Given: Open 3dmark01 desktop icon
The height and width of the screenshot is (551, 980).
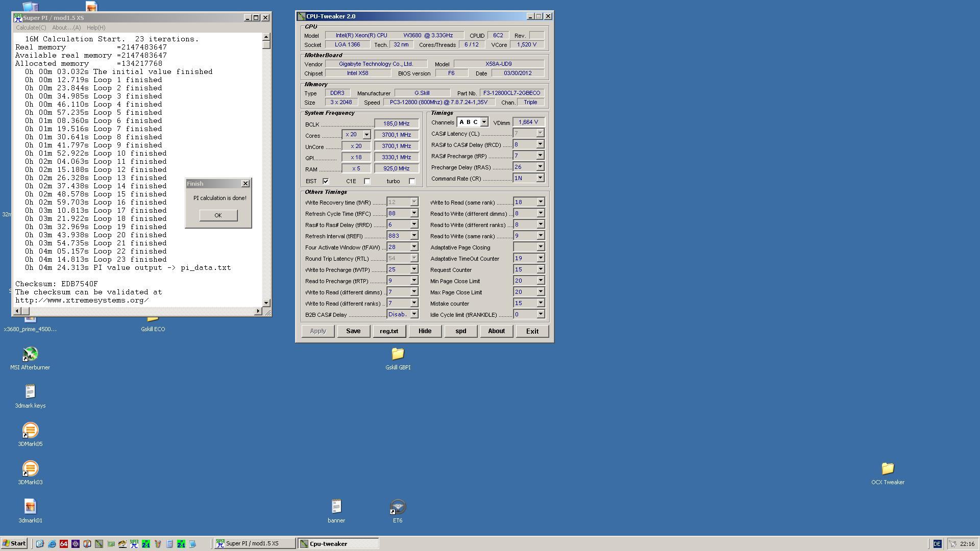Looking at the screenshot, I should click(x=30, y=511).
